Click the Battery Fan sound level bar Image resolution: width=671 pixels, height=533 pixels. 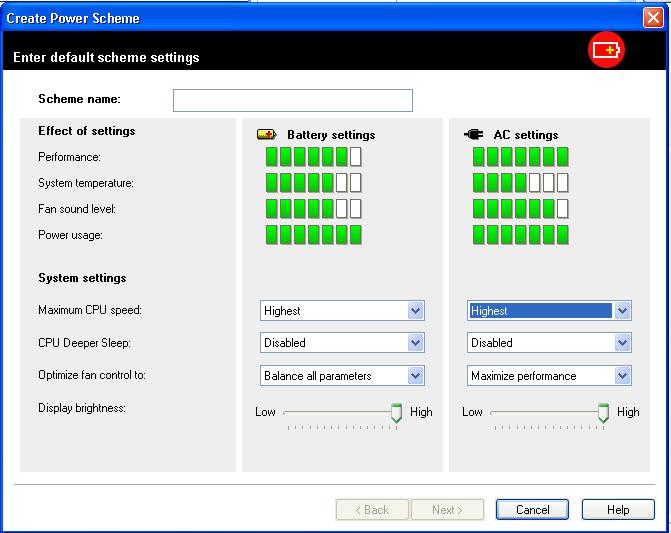[x=313, y=209]
